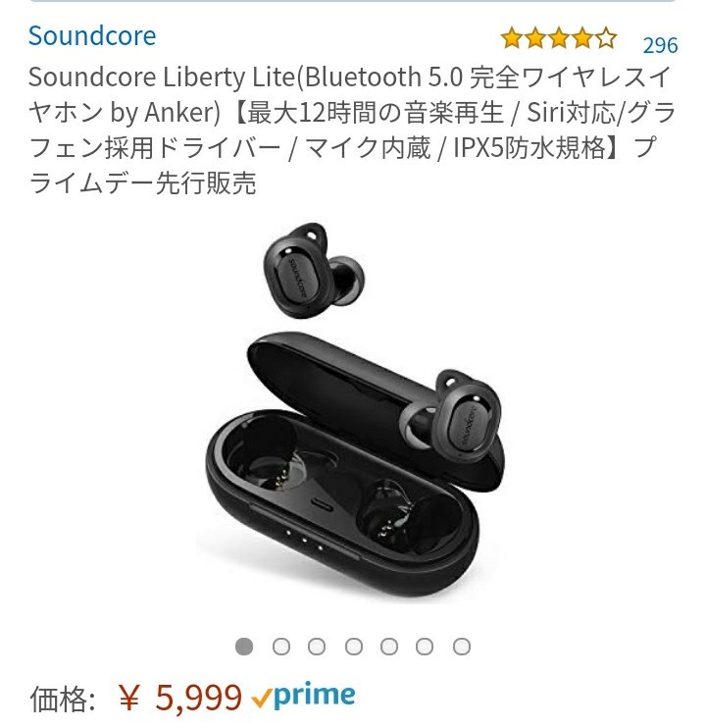Switch to the fourth product image dot
Image resolution: width=706 pixels, height=728 pixels.
[x=353, y=646]
